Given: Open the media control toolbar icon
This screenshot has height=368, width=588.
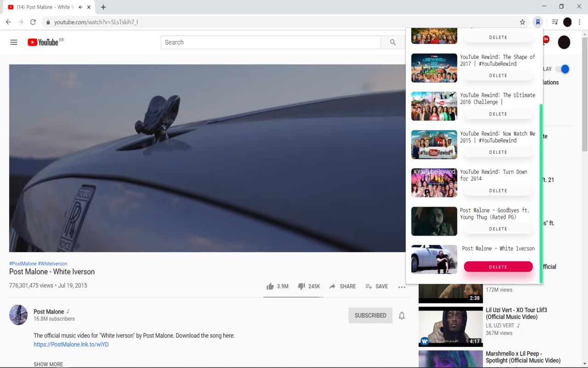Looking at the screenshot, I should (x=555, y=22).
